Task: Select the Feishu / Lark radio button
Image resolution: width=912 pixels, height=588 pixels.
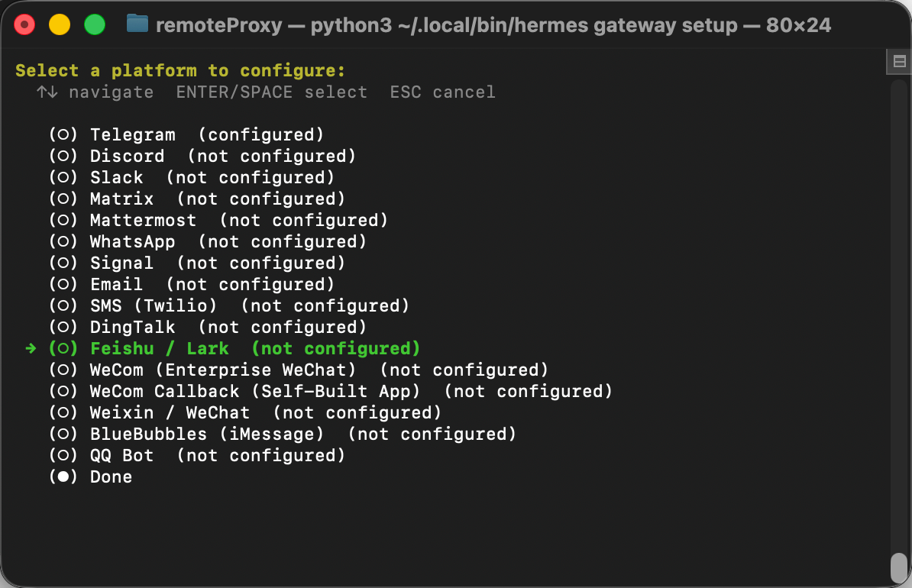Action: click(x=63, y=348)
